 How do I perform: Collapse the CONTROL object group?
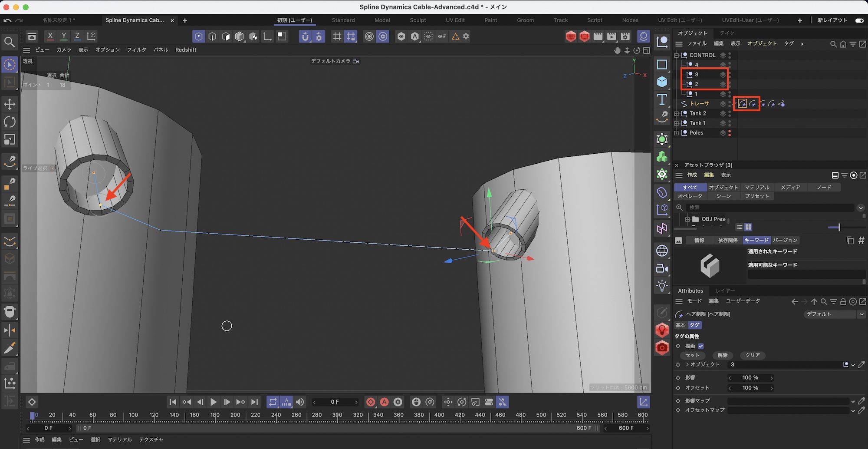[677, 55]
